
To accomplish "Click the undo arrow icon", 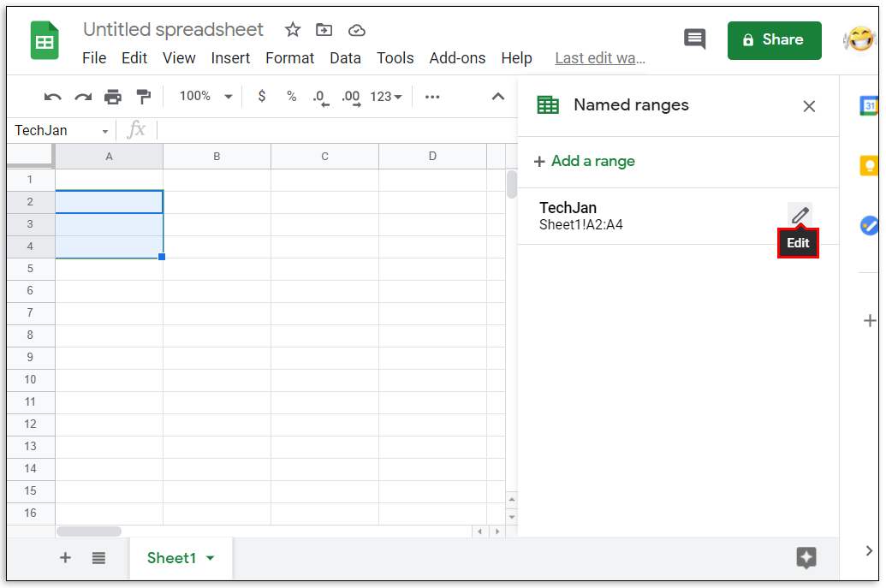I will click(53, 97).
